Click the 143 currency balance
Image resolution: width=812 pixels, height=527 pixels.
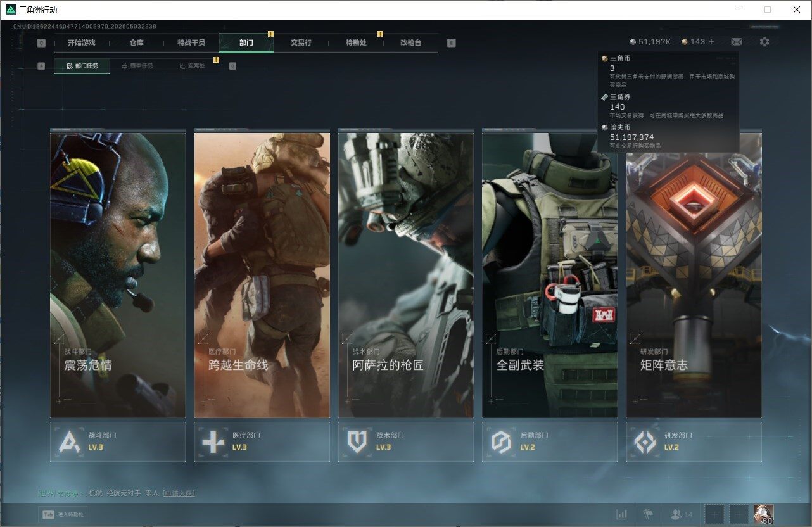click(697, 42)
